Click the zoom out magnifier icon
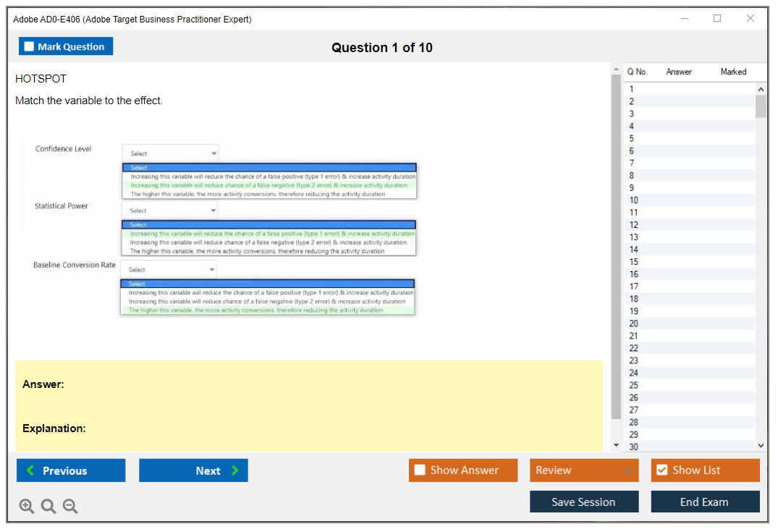The image size is (778, 532). point(70,507)
